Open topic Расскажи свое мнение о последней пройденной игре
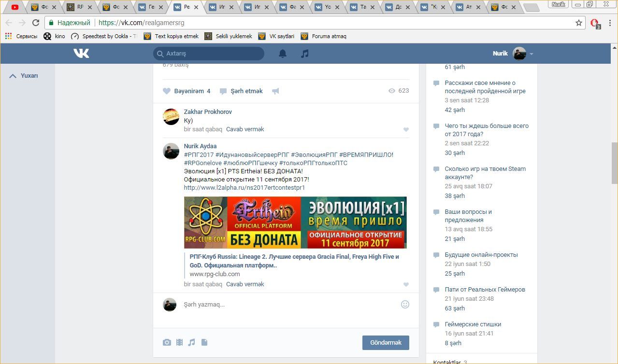 click(485, 87)
